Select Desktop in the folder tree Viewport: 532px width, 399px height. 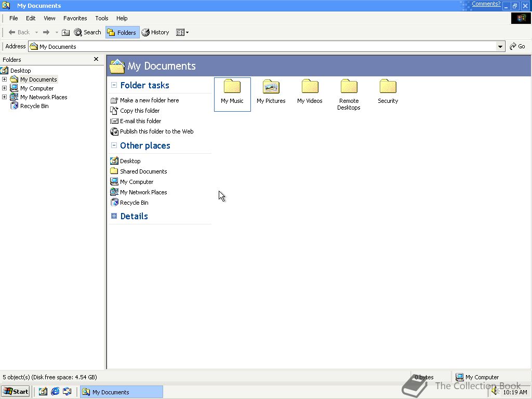pyautogui.click(x=20, y=71)
